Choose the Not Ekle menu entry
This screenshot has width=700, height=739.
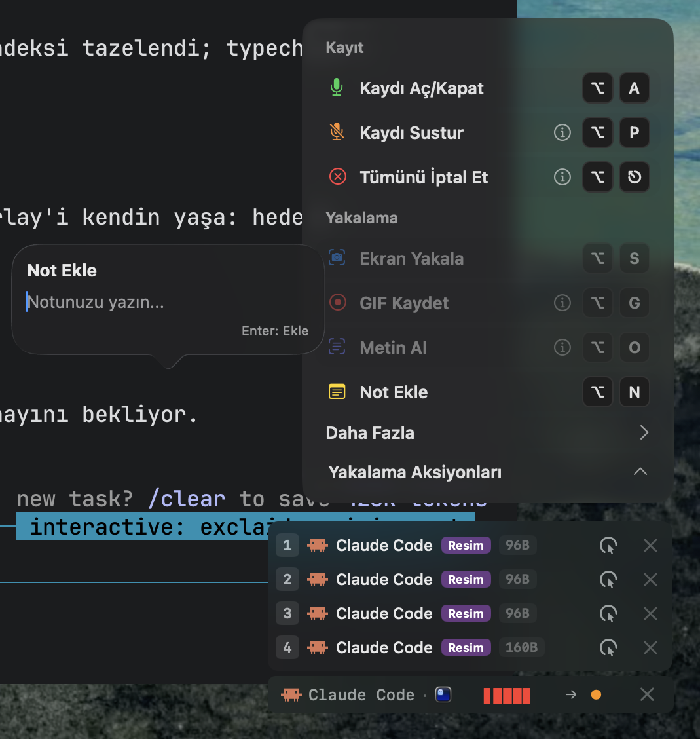click(488, 392)
